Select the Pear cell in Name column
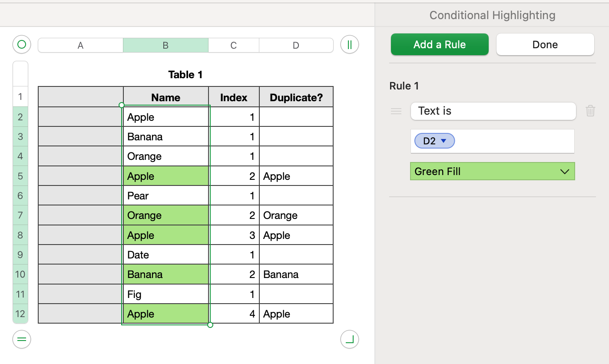609x364 pixels. (165, 196)
